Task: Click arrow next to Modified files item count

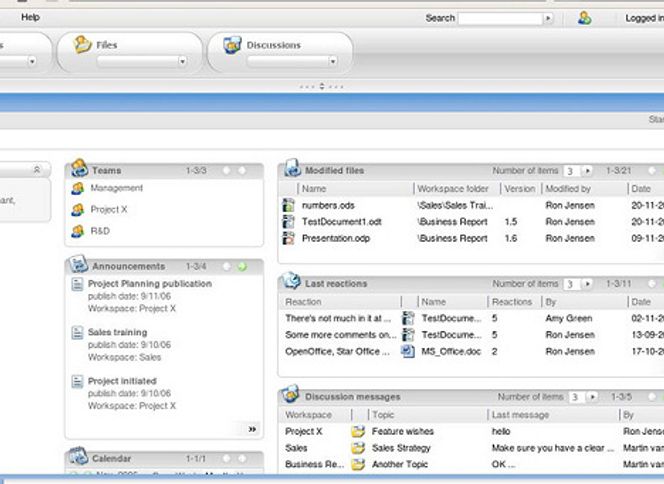Action: pos(587,171)
